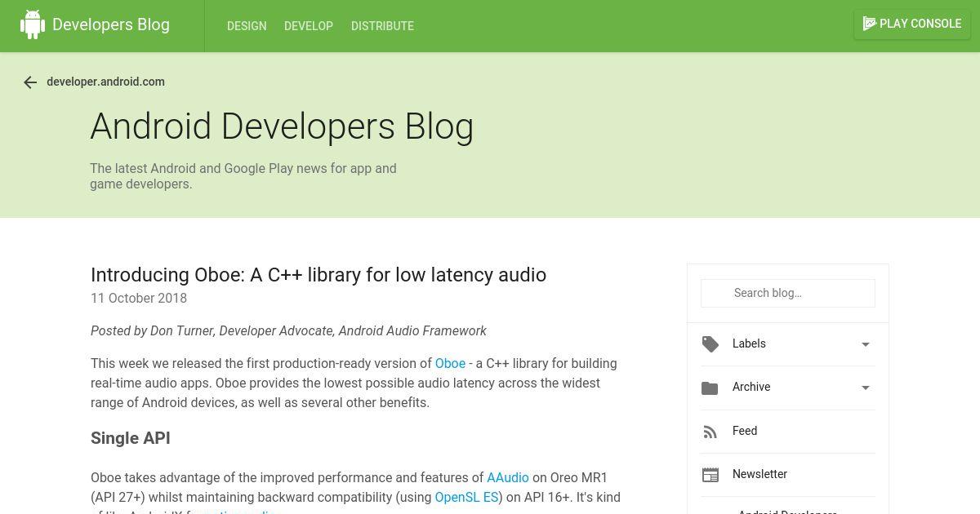The image size is (980, 514).
Task: Click the Search blog input field
Action: coord(788,293)
